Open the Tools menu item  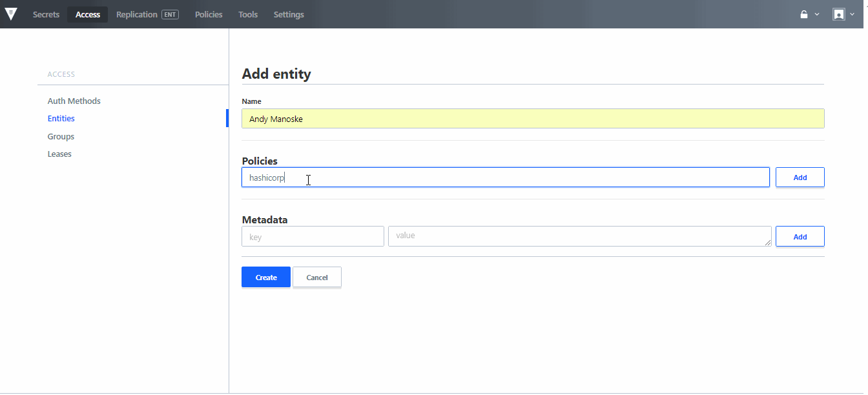248,14
